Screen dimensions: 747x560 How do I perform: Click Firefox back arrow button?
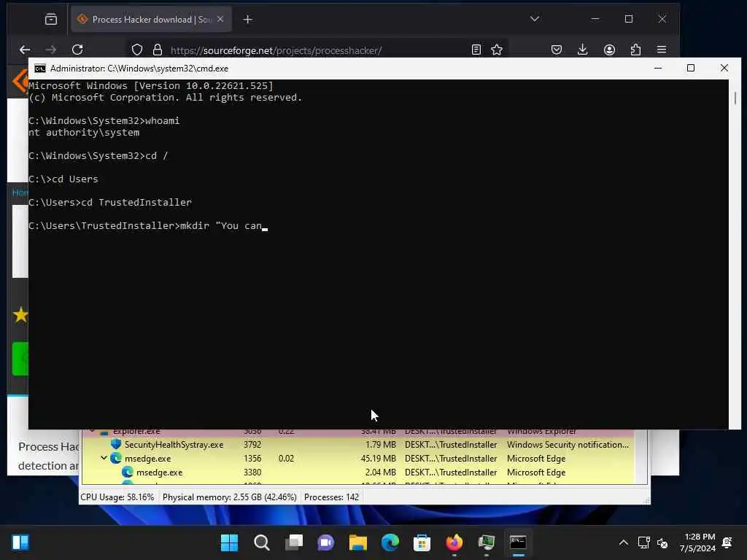click(x=25, y=50)
